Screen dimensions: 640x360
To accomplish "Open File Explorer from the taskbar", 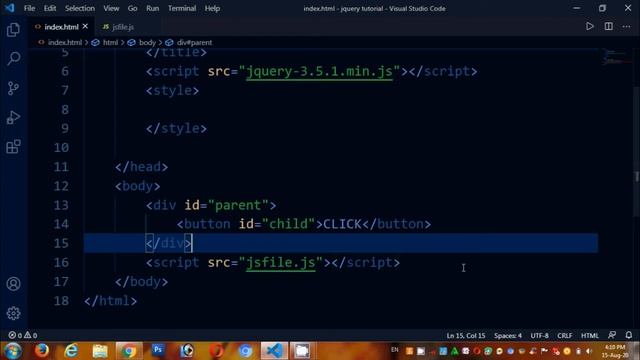I will pyautogui.click(x=100, y=351).
